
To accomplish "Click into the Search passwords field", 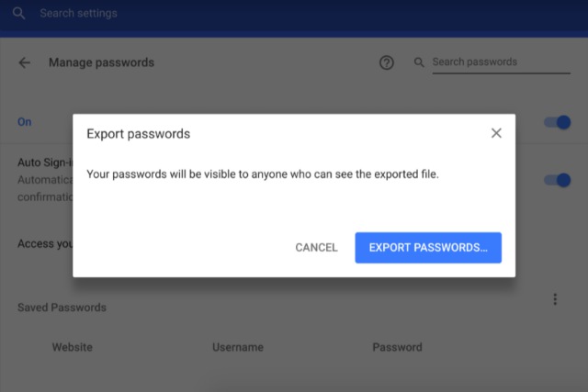I will click(501, 62).
